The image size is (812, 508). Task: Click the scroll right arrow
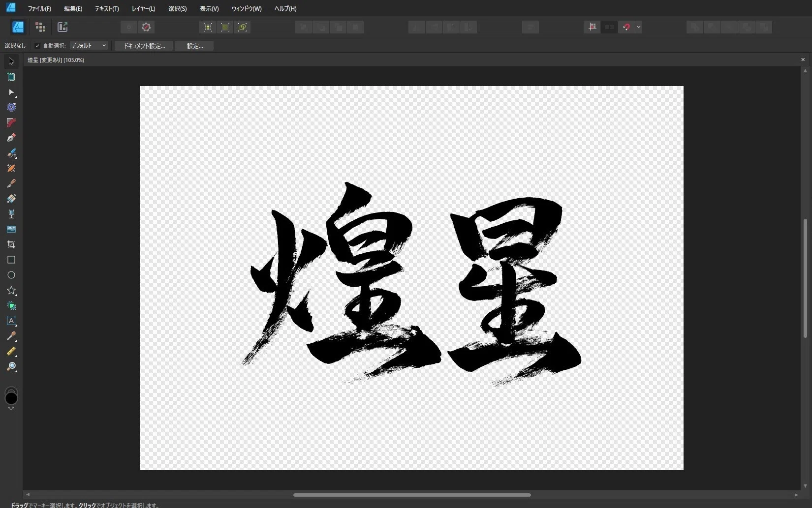796,495
